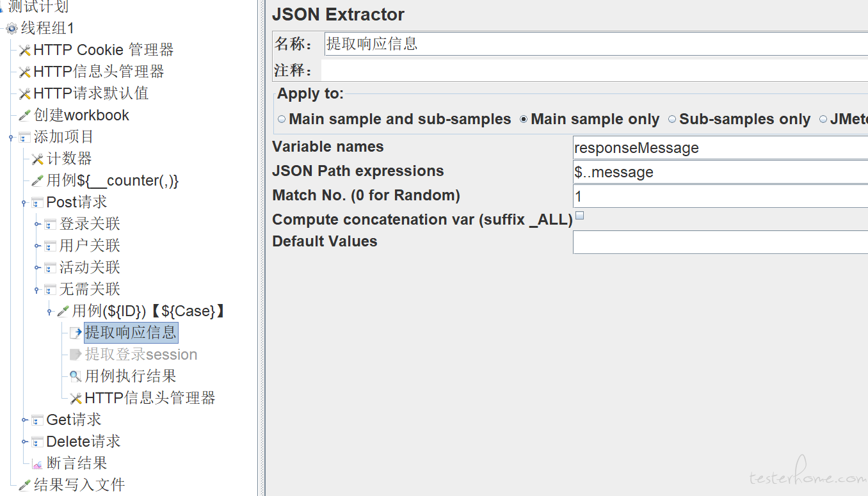
Task: Click the 断言结果 listener icon
Action: [x=37, y=463]
